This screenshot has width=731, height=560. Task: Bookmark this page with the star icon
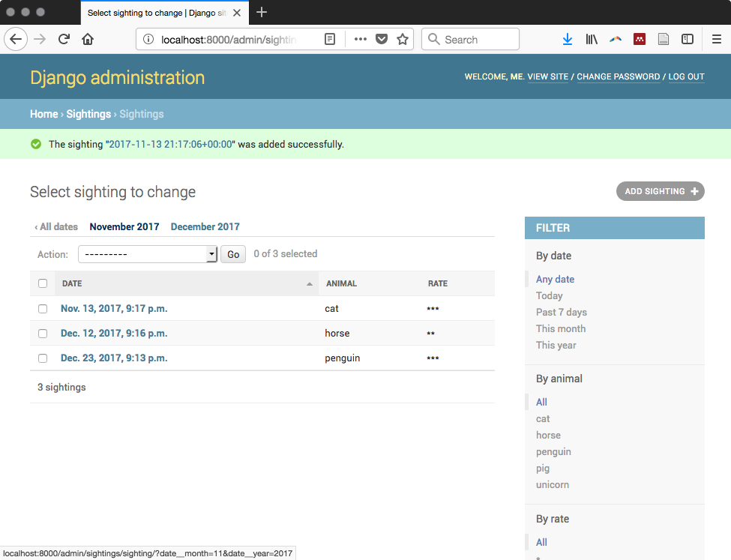point(403,40)
